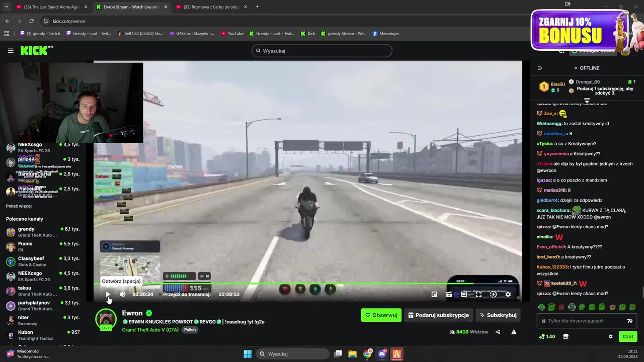
Task: Send message with Czat button
Action: (x=628, y=337)
